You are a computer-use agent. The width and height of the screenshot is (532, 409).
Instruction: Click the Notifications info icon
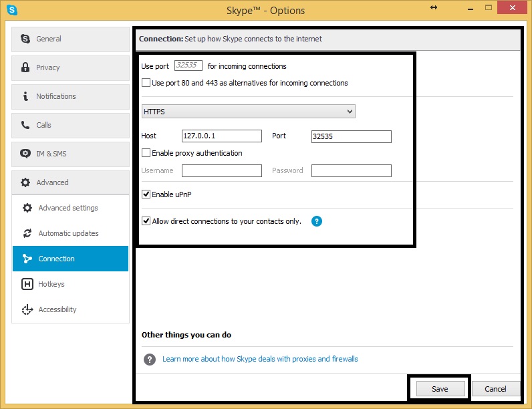pyautogui.click(x=25, y=96)
